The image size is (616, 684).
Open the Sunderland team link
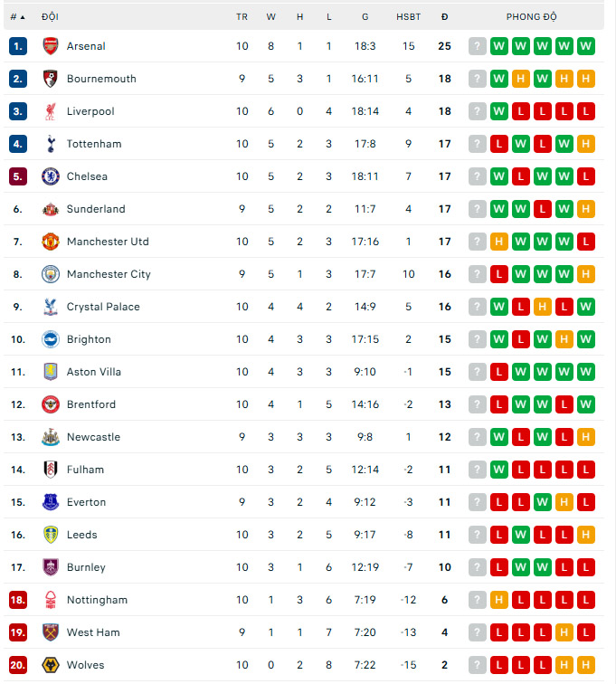click(96, 209)
